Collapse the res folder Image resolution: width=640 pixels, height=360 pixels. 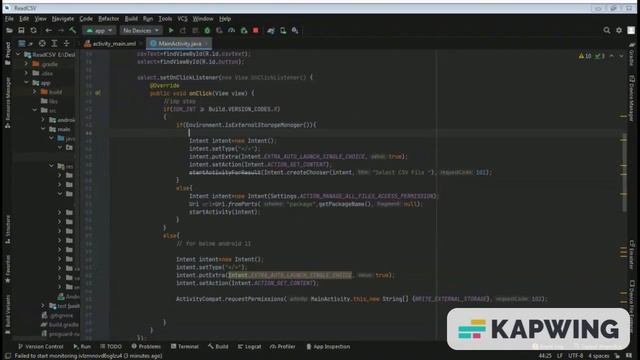point(51,166)
